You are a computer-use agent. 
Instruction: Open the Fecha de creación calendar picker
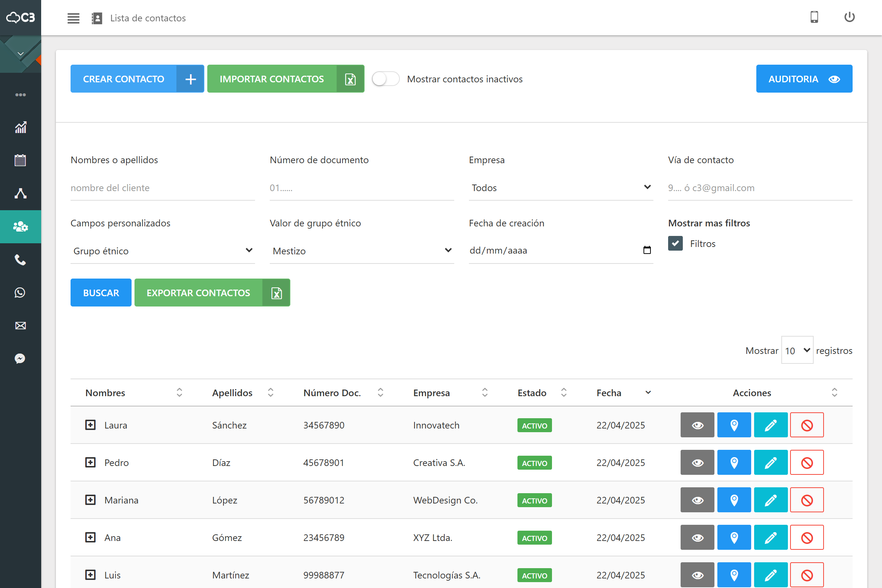647,250
